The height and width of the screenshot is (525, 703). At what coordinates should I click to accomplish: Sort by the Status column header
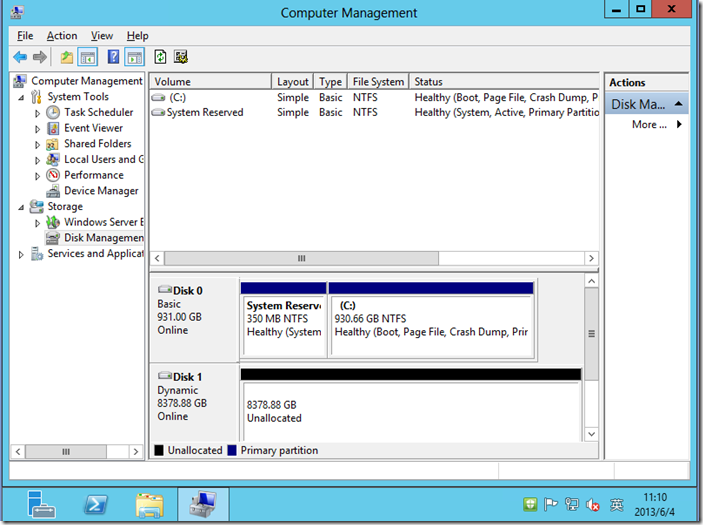504,82
